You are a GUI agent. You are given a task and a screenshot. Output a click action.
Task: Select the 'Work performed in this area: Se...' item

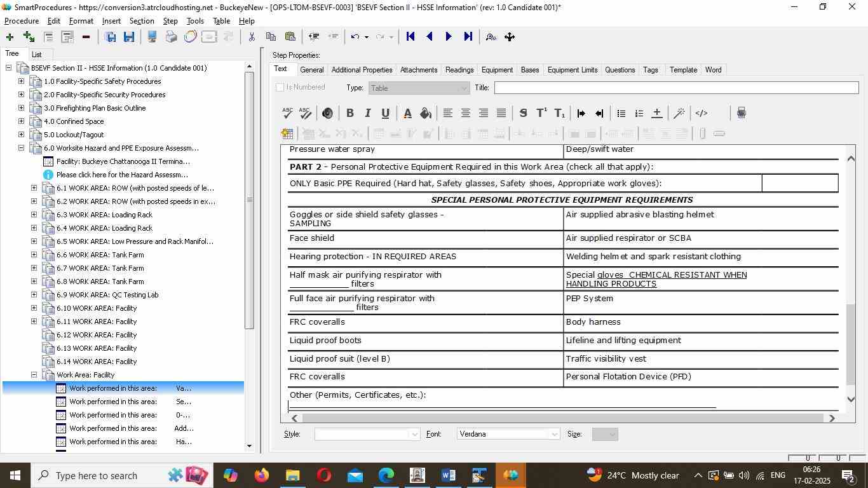130,402
